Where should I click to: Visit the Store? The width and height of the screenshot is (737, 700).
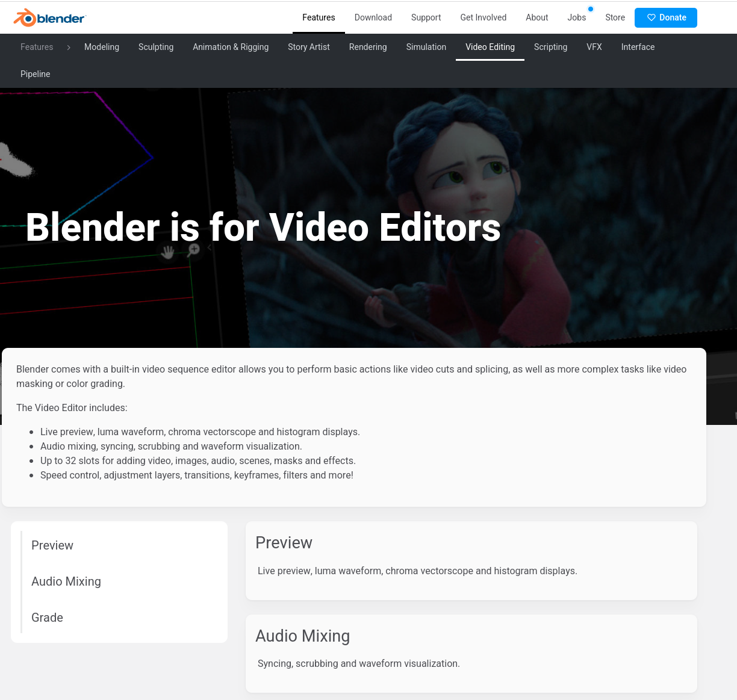(615, 17)
